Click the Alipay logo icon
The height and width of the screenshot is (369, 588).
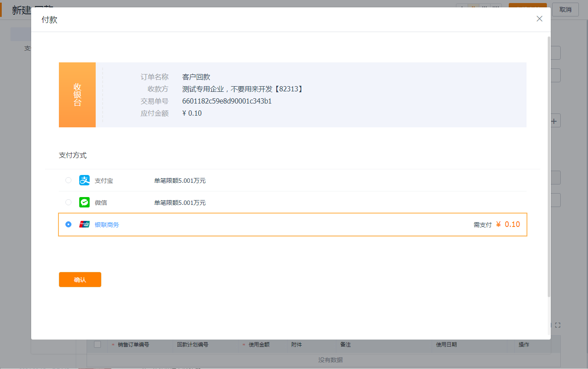pyautogui.click(x=84, y=180)
